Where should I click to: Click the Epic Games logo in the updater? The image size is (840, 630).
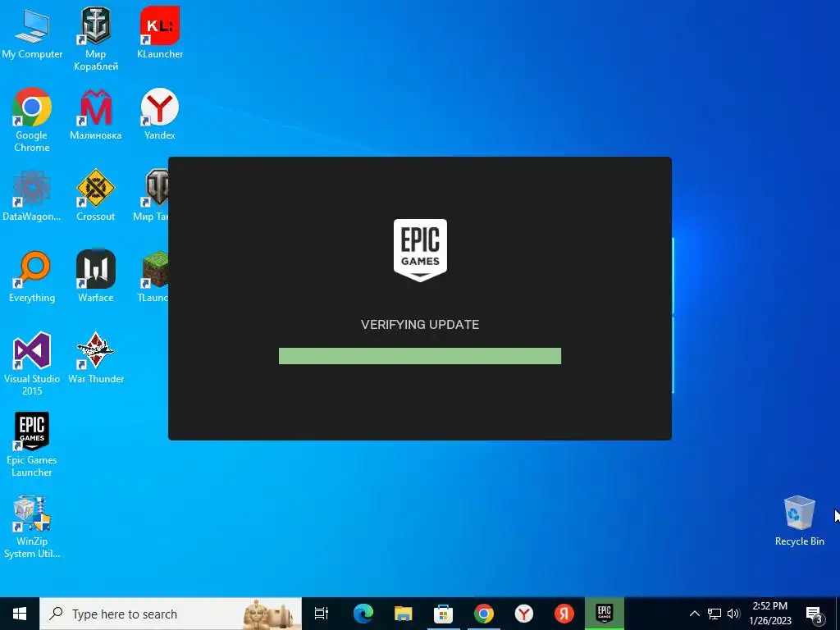coord(420,250)
